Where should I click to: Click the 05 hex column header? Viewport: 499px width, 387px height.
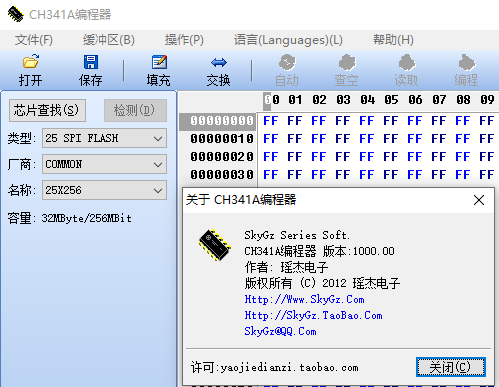391,100
